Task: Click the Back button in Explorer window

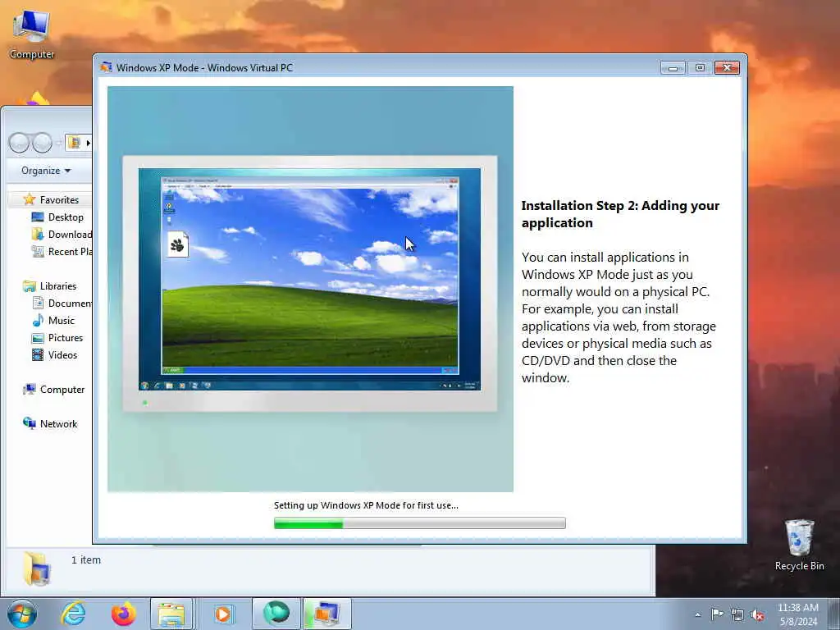Action: point(20,143)
